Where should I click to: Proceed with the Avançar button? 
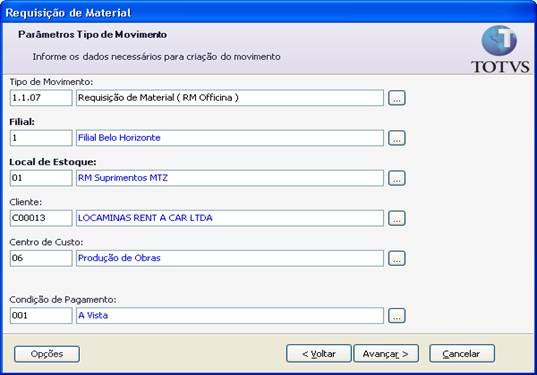(x=386, y=353)
